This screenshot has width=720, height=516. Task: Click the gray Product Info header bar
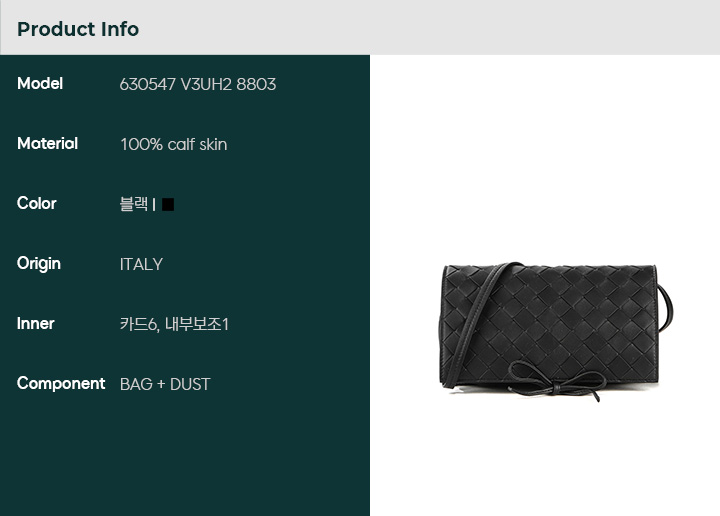pyautogui.click(x=360, y=27)
